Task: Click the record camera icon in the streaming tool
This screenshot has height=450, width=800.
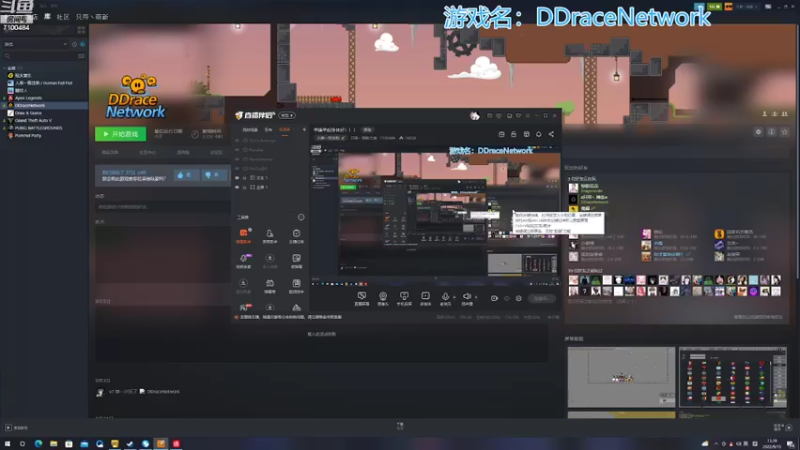Action: pos(494,298)
